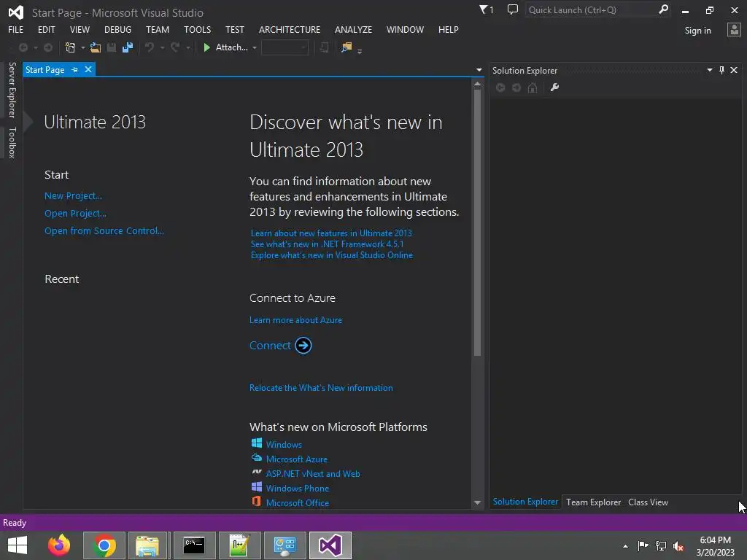Open the document tabs list dropdown
The height and width of the screenshot is (560, 747).
479,70
